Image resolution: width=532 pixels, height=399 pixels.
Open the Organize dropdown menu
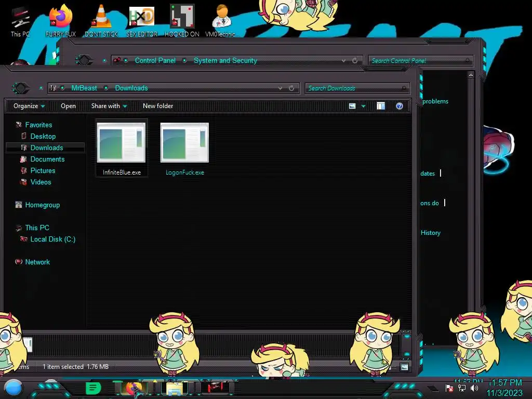[29, 106]
